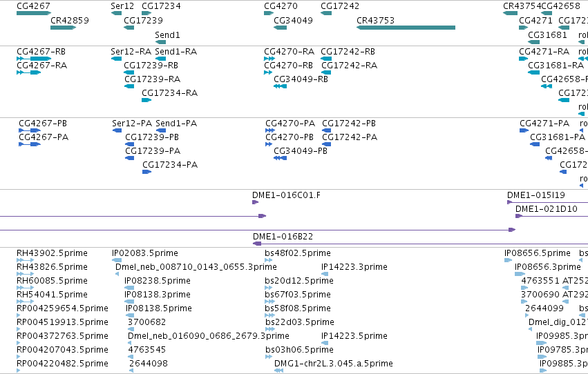Click the Send1 gene feature
Screen dimensions: 588x374
tap(160, 42)
